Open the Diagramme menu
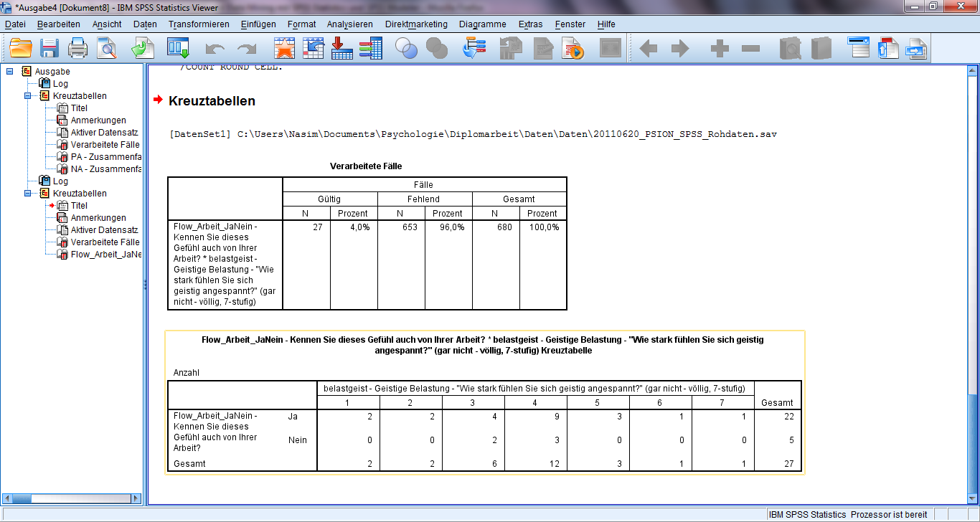The height and width of the screenshot is (522, 980). tap(483, 24)
